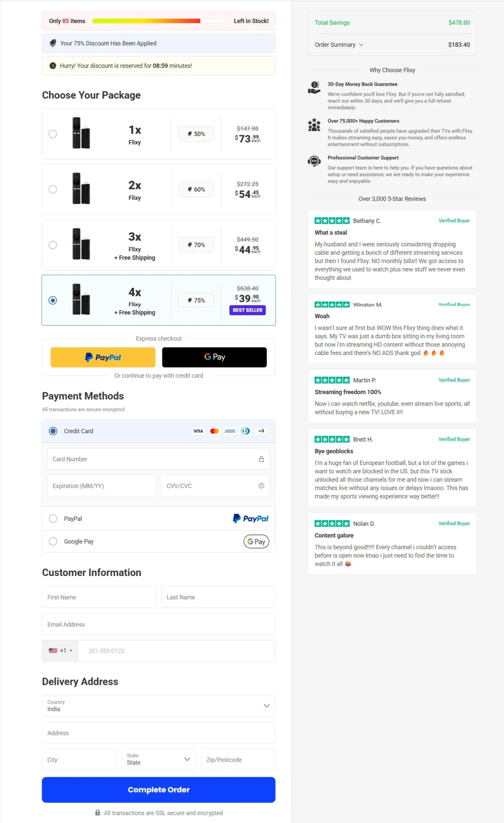Image resolution: width=504 pixels, height=823 pixels.
Task: Click the CVV/CVC input field
Action: point(215,486)
